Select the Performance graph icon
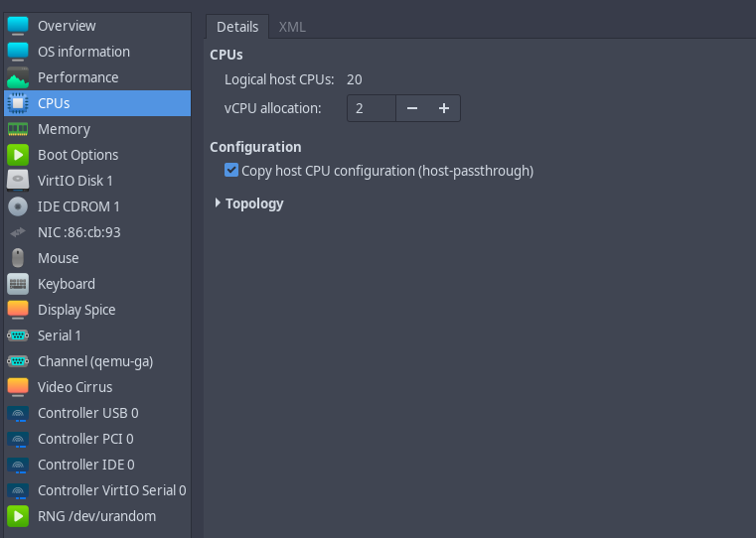The image size is (756, 538). coord(18,77)
